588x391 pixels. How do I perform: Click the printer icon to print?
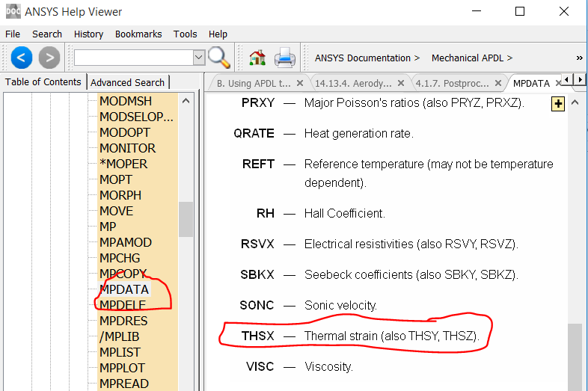point(284,58)
